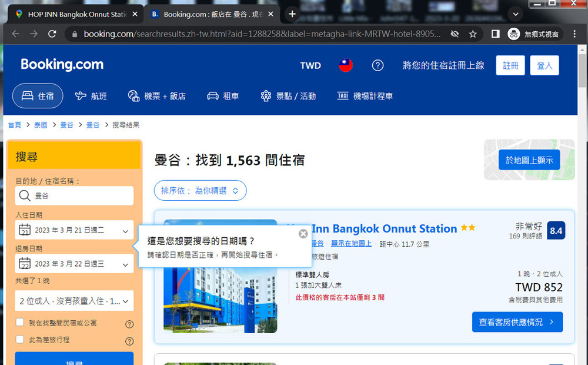Open the 入住日期 check-in date dropdown
The height and width of the screenshot is (365, 588).
point(74,230)
